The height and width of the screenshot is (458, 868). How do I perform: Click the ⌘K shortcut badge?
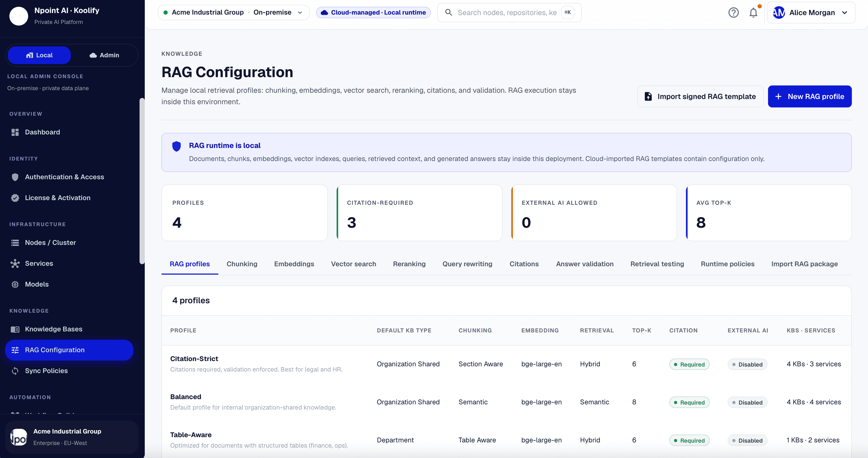tap(568, 13)
